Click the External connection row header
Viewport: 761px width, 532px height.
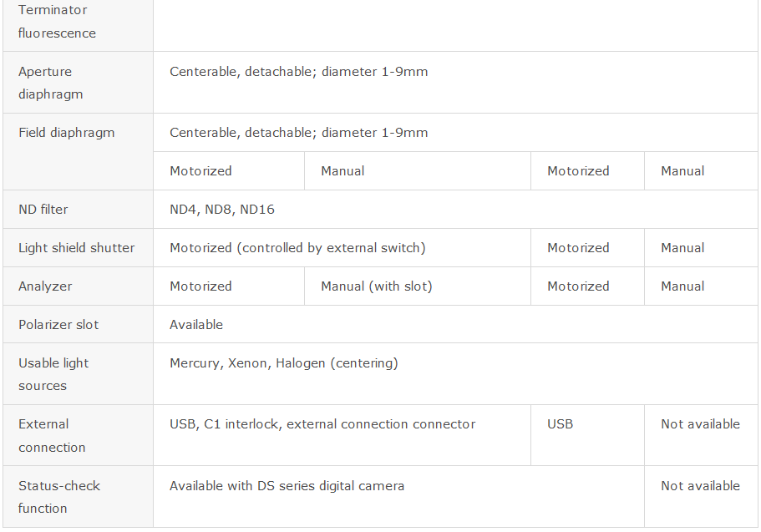79,435
